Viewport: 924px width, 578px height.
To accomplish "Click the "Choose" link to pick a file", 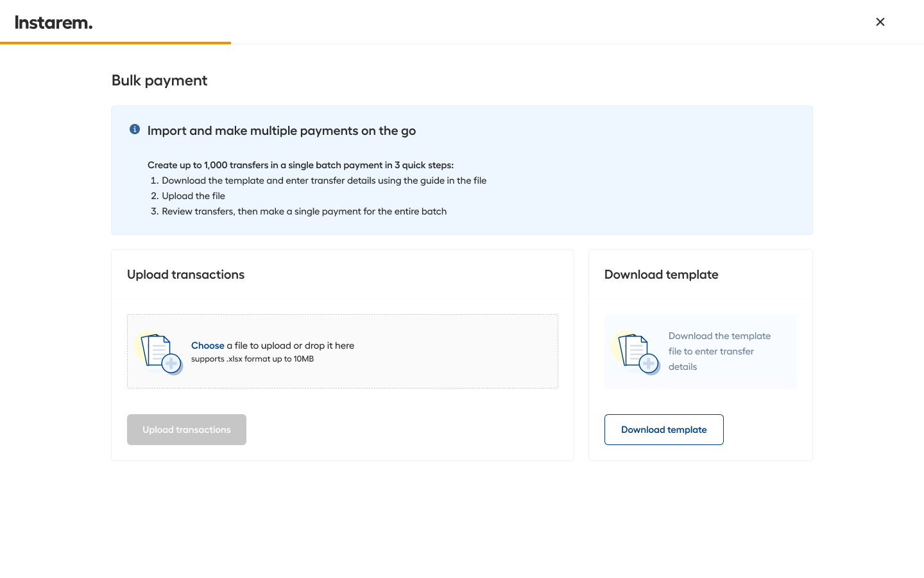I will [207, 346].
